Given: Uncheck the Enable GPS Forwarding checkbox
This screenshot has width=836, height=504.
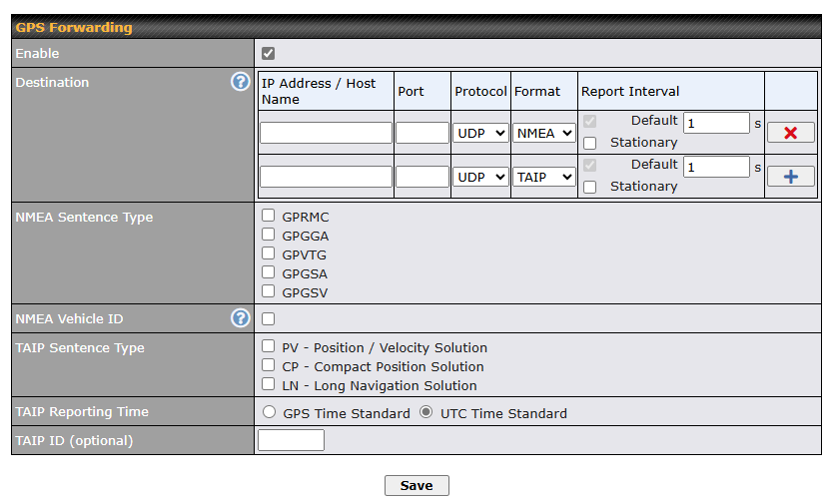Looking at the screenshot, I should (269, 53).
